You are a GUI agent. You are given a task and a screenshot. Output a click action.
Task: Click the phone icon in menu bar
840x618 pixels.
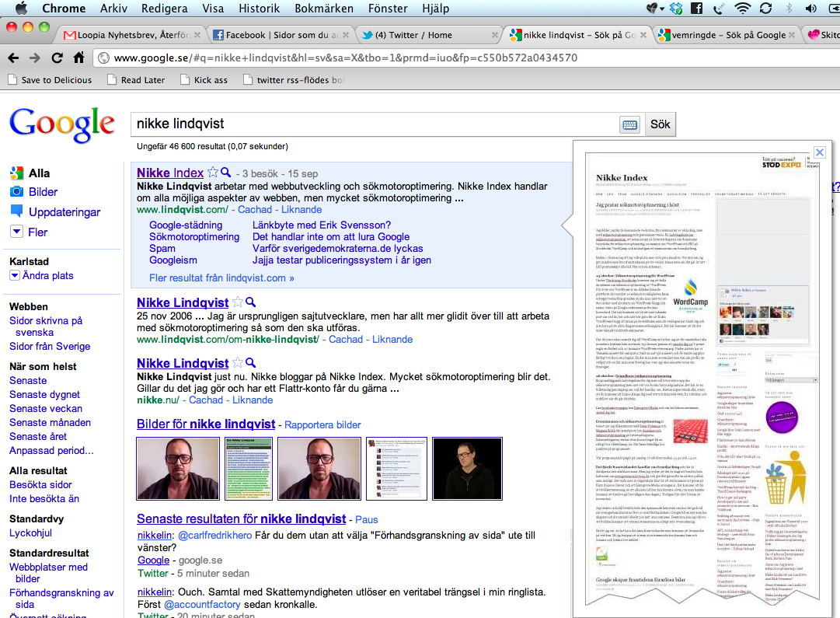(x=719, y=8)
